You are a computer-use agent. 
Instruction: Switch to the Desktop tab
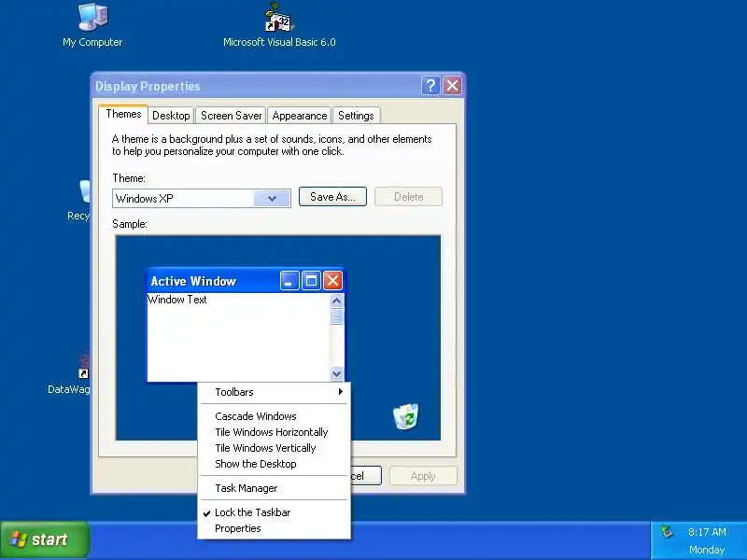click(171, 116)
